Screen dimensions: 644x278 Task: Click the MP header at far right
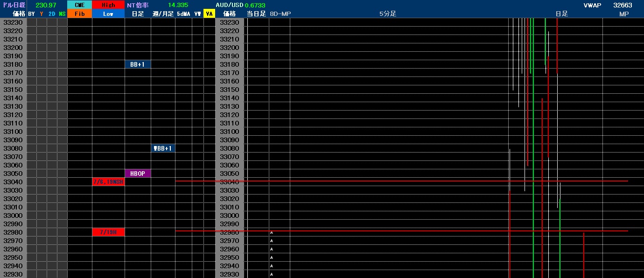(x=624, y=14)
